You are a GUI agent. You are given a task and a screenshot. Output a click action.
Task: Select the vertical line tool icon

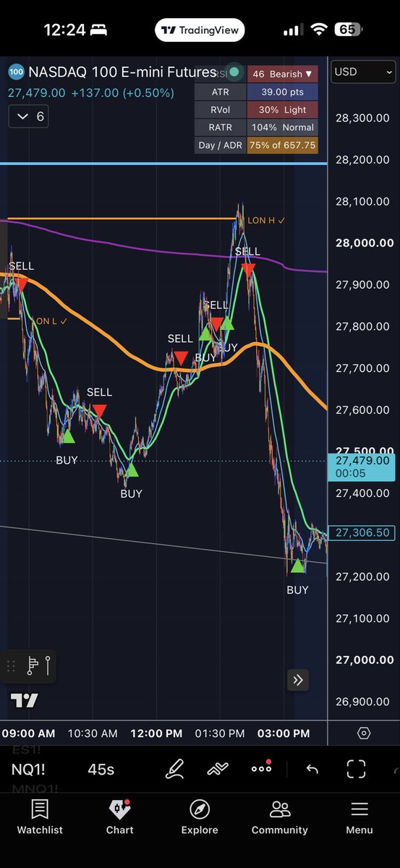[x=48, y=665]
